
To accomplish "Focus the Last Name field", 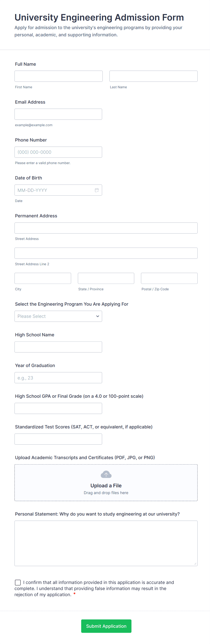I will (x=153, y=76).
